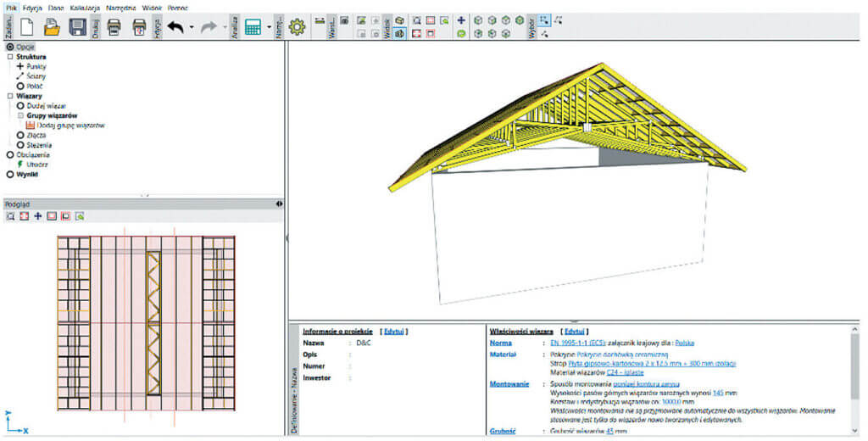This screenshot has height=441, width=868.
Task: Add an element with the blue plus toolbar icon
Action: (460, 20)
